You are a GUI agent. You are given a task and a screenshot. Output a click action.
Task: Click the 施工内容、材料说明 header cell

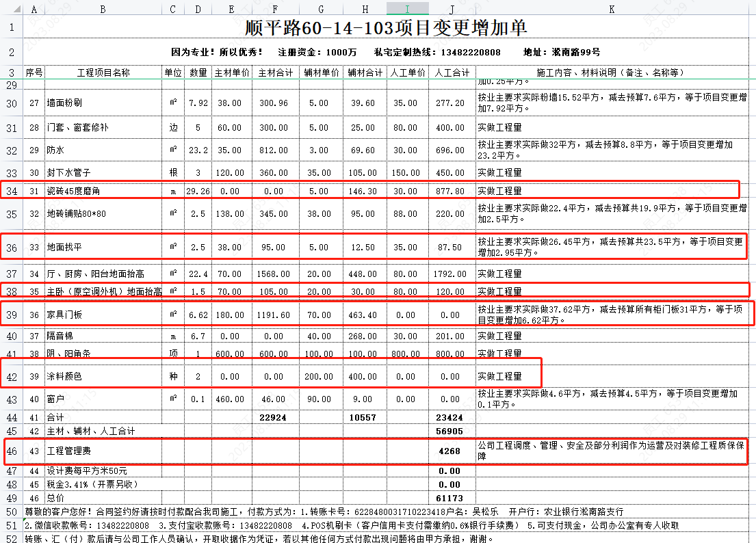(612, 72)
